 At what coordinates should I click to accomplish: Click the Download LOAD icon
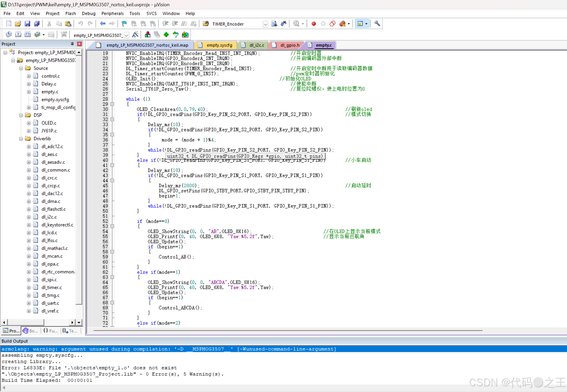[x=64, y=35]
